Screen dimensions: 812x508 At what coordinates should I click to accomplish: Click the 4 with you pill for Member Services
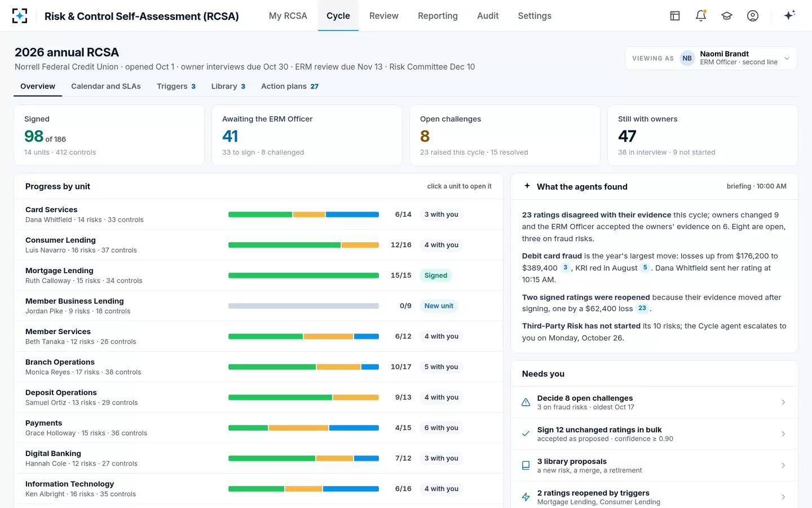(x=442, y=336)
